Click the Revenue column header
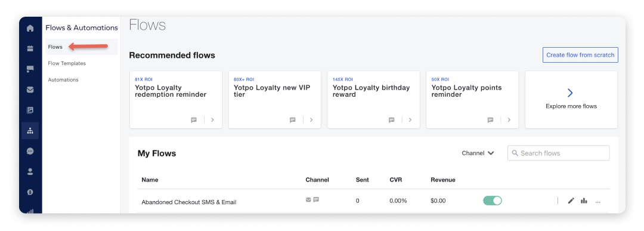Viewport: 644px width, 231px height. (442, 180)
